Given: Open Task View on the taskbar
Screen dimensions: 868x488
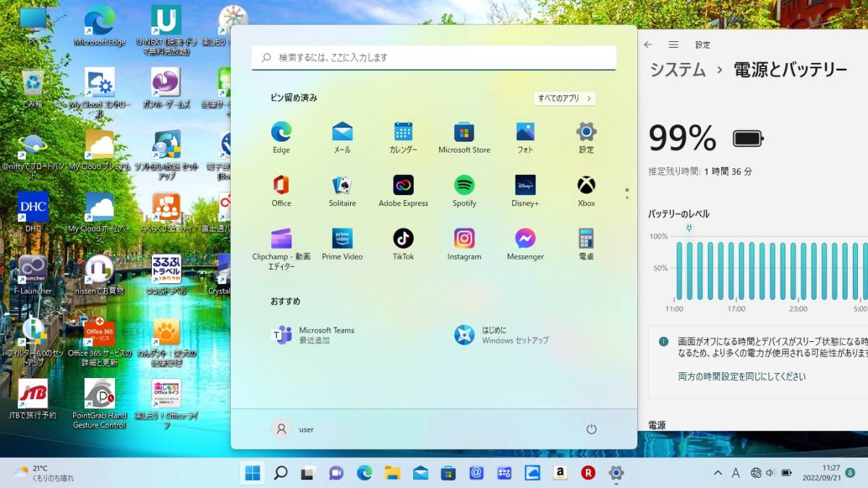Looking at the screenshot, I should 308,473.
